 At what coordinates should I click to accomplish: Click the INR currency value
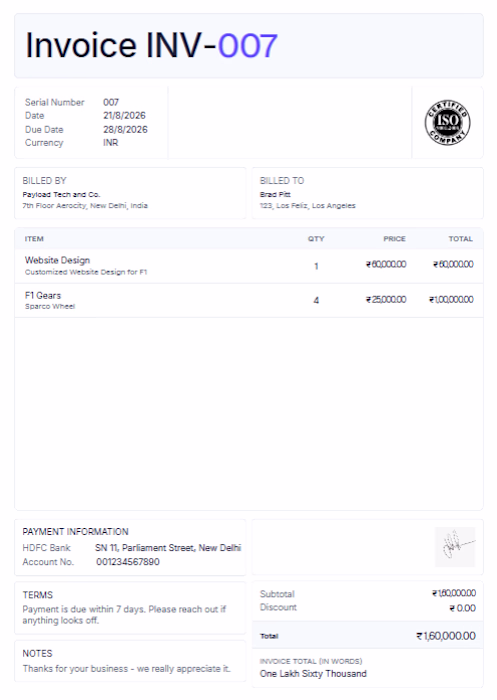pos(110,143)
